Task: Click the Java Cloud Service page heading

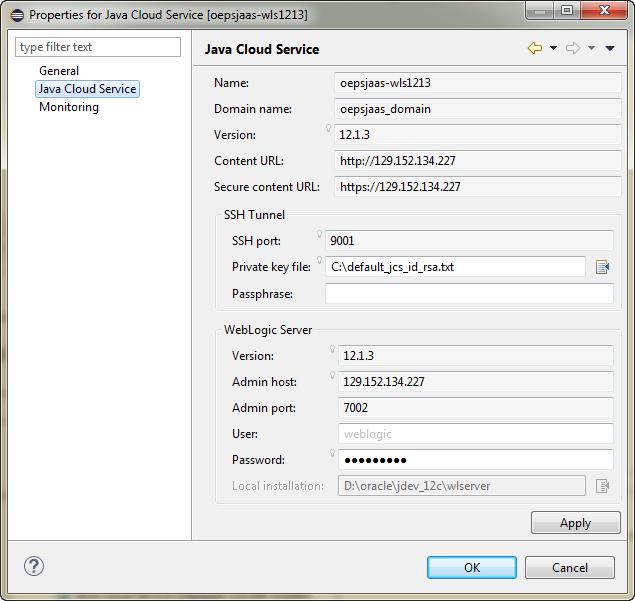Action: pyautogui.click(x=262, y=49)
